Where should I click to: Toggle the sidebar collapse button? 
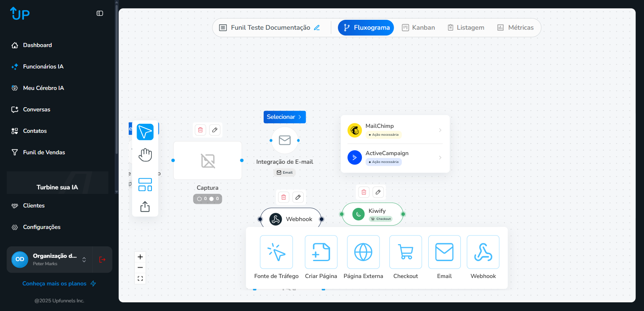tap(100, 13)
